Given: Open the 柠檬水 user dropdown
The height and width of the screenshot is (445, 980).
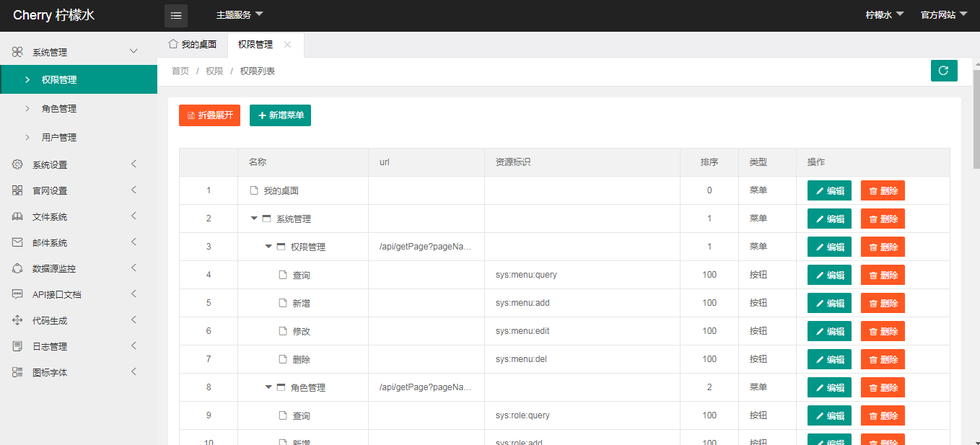Looking at the screenshot, I should (x=883, y=14).
